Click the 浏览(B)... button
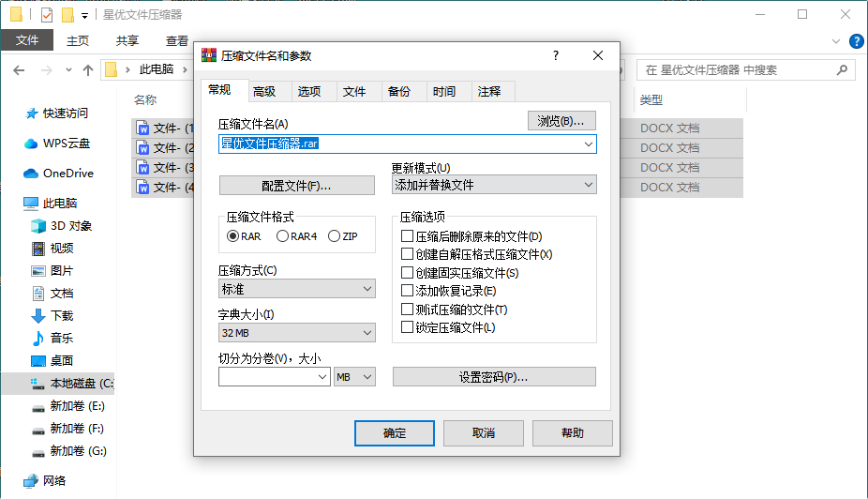This screenshot has height=499, width=868. 561,121
